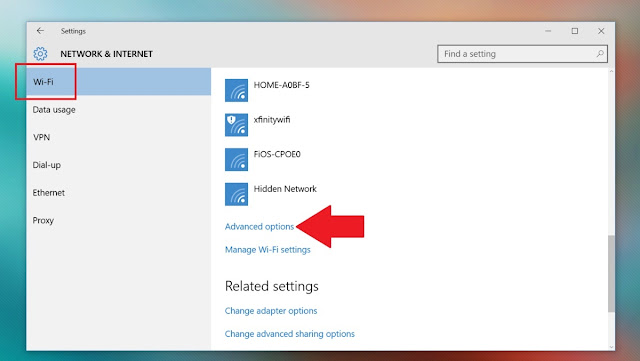The image size is (640, 361).
Task: Click the scroll-down arrow of the list
Action: pyautogui.click(x=611, y=347)
